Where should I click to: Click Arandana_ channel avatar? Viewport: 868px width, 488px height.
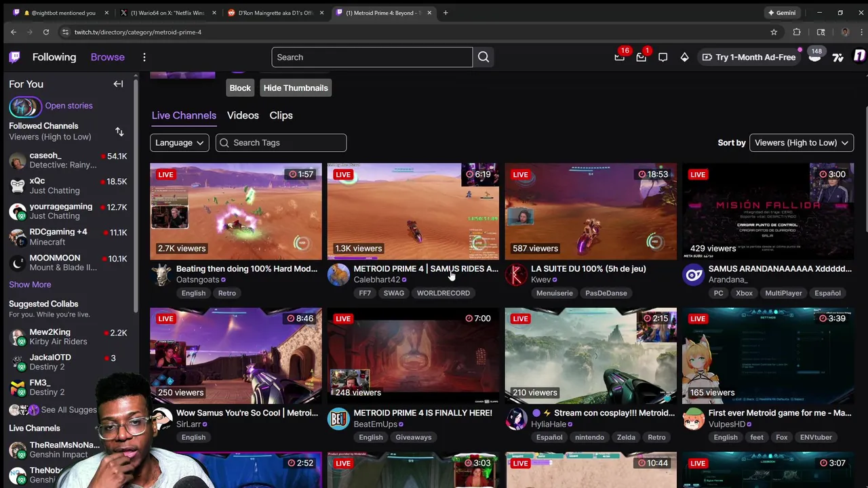click(694, 274)
